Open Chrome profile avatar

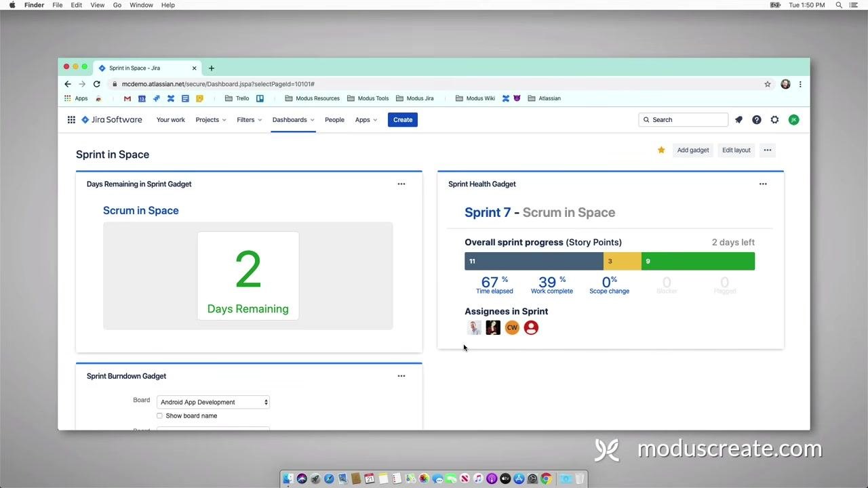click(785, 84)
